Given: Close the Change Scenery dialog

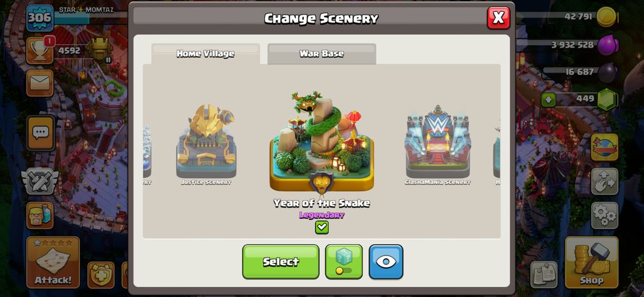Looking at the screenshot, I should [x=498, y=18].
